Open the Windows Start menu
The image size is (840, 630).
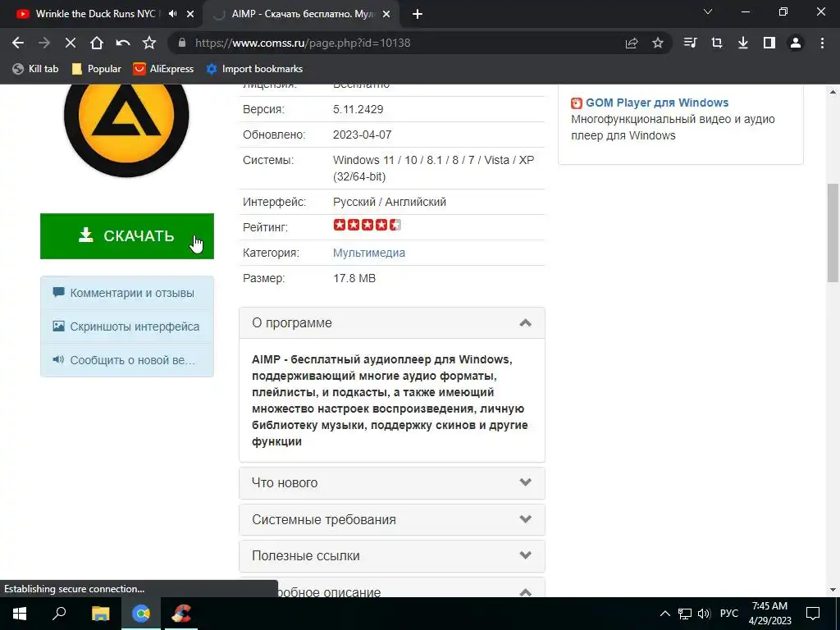(x=20, y=614)
